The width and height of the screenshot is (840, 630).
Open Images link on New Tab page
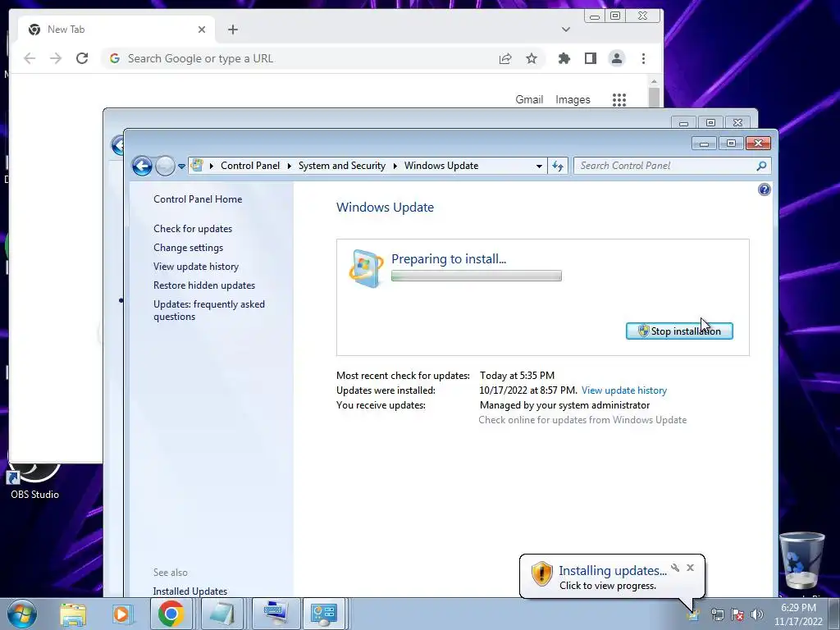click(573, 99)
